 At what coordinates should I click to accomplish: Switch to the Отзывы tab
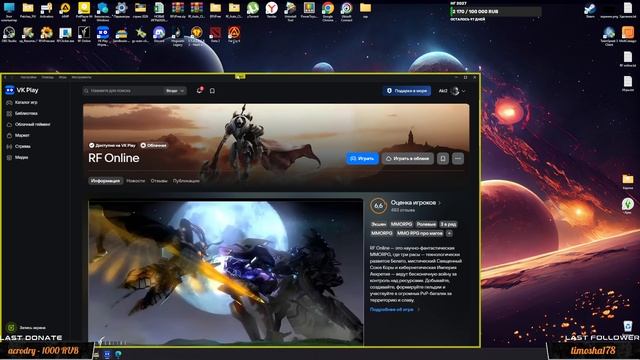coord(159,180)
